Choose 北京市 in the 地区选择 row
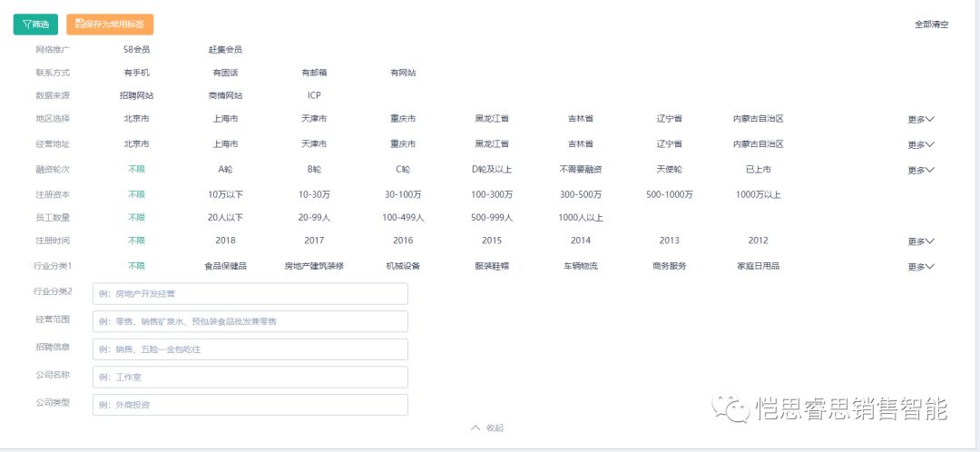 coord(137,118)
